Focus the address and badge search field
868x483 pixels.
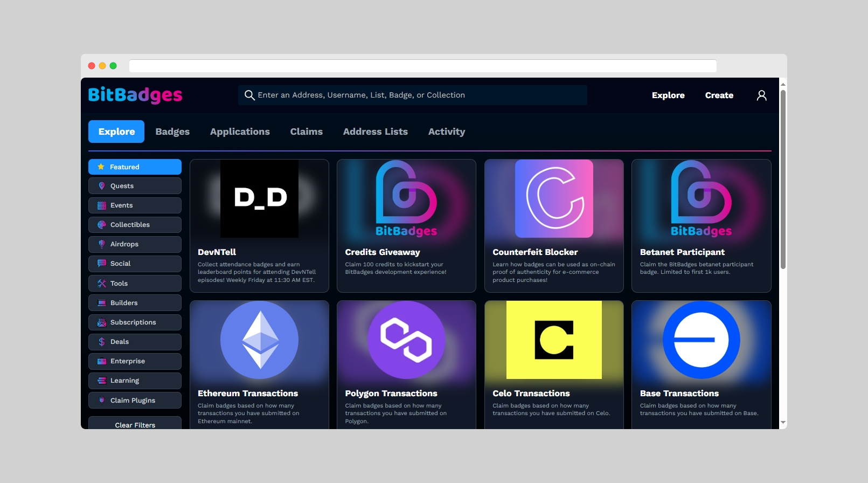click(x=413, y=95)
